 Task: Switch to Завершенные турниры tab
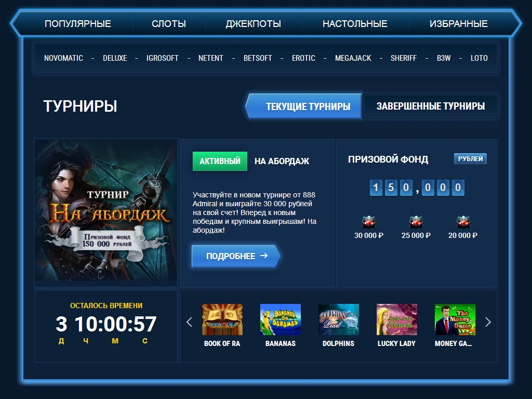(x=430, y=107)
